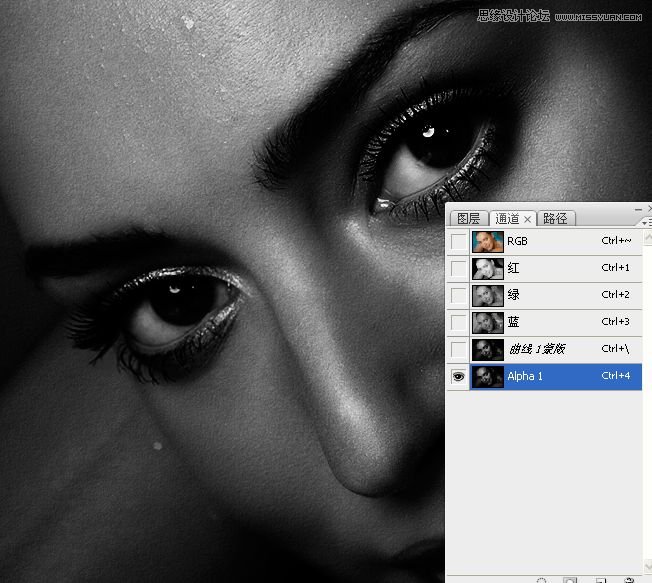The height and width of the screenshot is (583, 652).
Task: Click the 红 channel thumbnail
Action: 487,268
